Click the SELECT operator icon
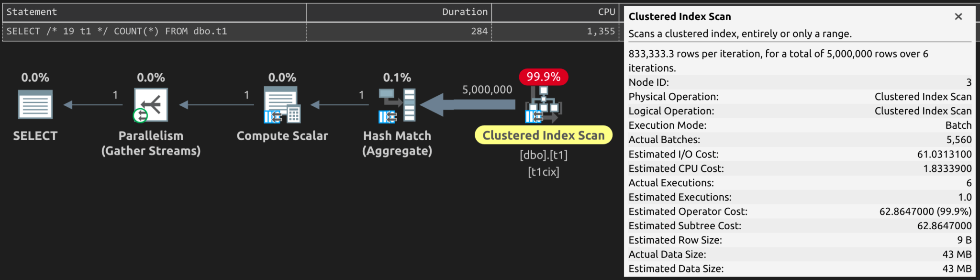 pos(35,105)
